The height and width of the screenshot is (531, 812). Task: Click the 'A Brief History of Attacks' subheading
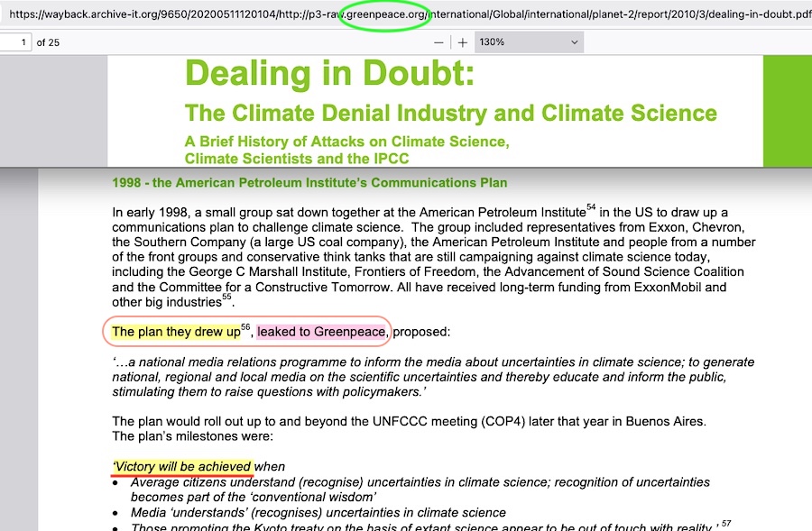coord(346,142)
